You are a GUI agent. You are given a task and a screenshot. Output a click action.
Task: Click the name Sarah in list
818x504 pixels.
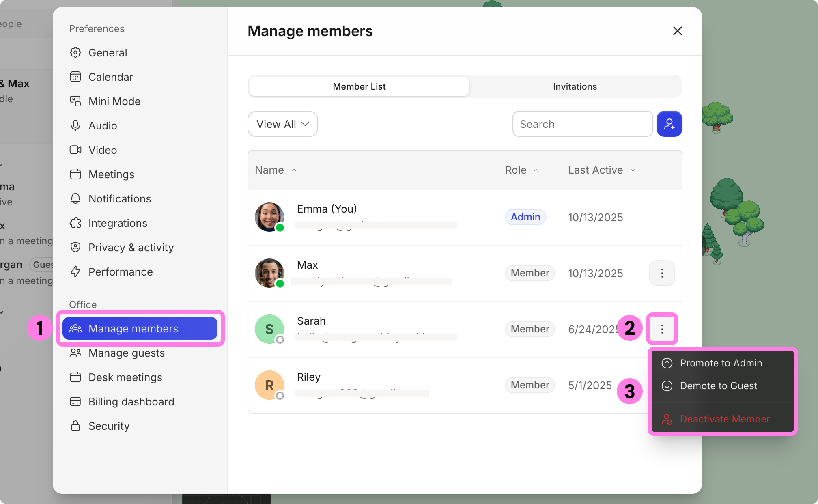point(311,321)
